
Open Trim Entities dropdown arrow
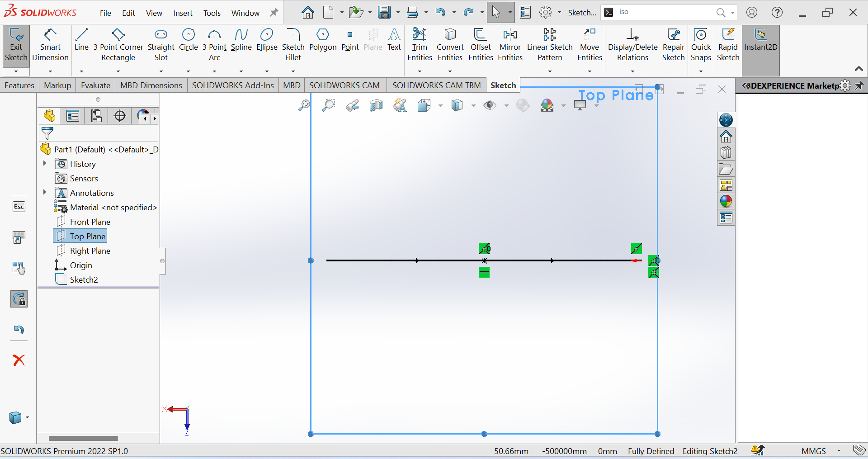(x=420, y=71)
